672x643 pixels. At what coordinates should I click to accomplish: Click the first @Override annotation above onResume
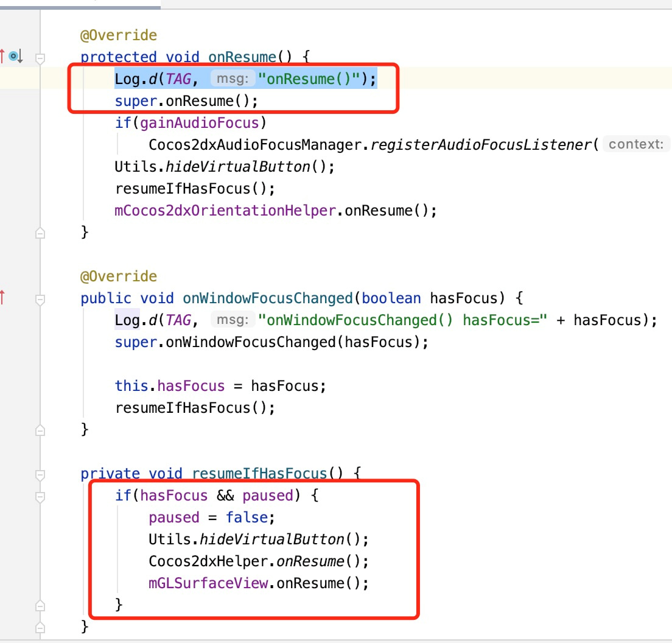[119, 35]
